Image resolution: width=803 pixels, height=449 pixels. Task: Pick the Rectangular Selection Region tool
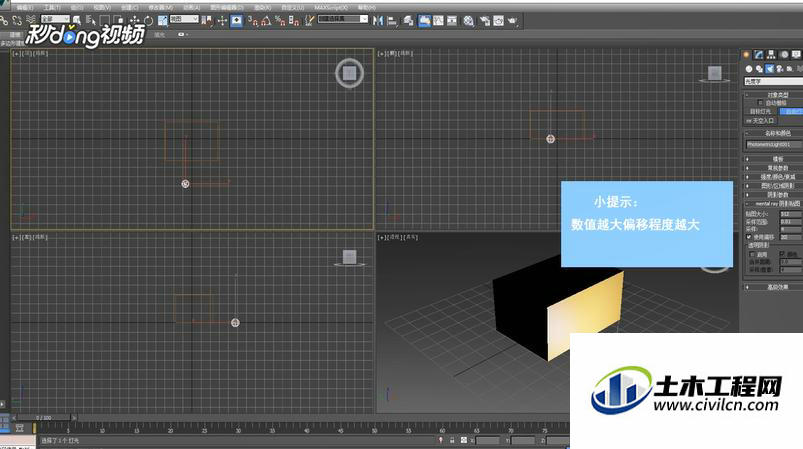coord(104,20)
